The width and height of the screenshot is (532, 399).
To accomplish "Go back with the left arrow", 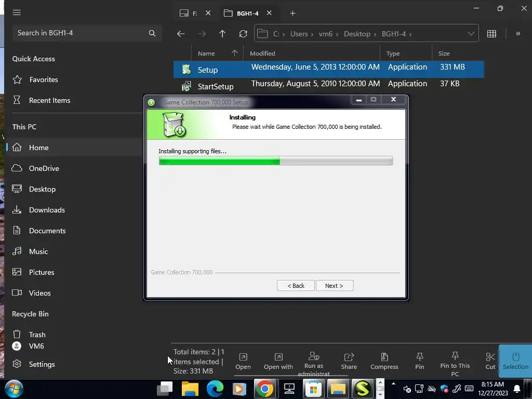I will [x=181, y=34].
